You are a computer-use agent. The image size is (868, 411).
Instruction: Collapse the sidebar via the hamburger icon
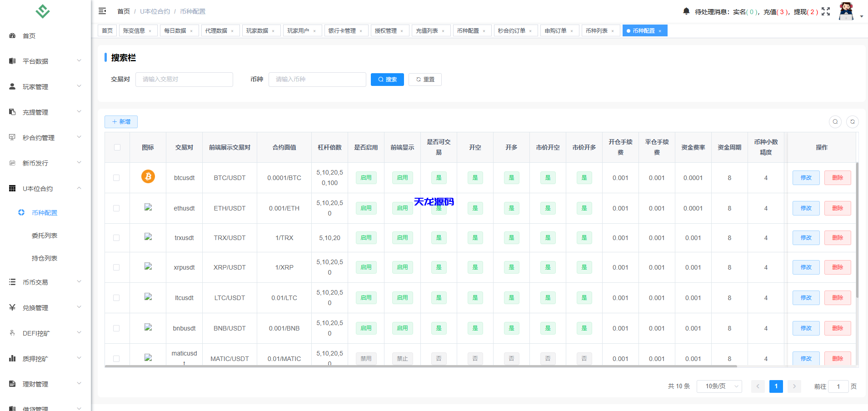[x=102, y=10]
